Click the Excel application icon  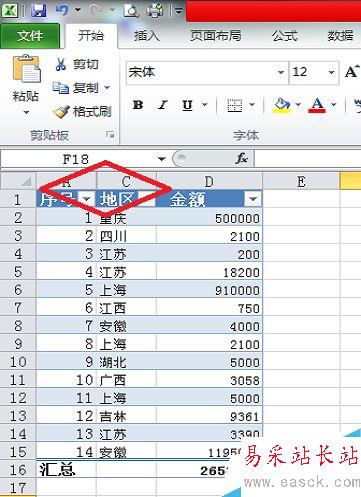10,11
